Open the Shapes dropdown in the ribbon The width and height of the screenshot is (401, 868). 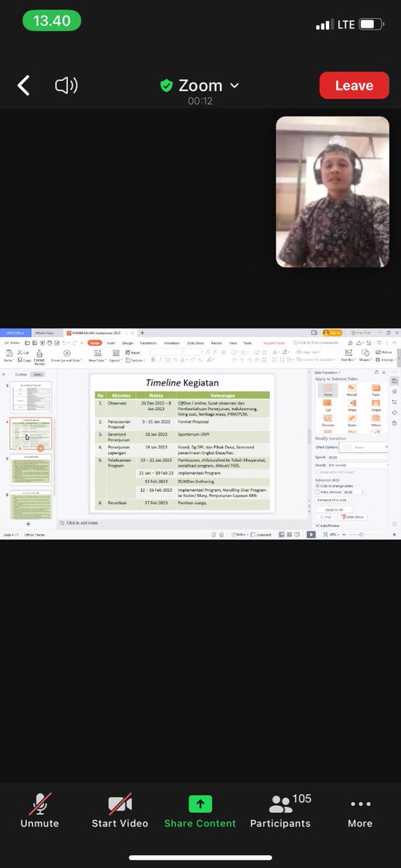point(366,359)
